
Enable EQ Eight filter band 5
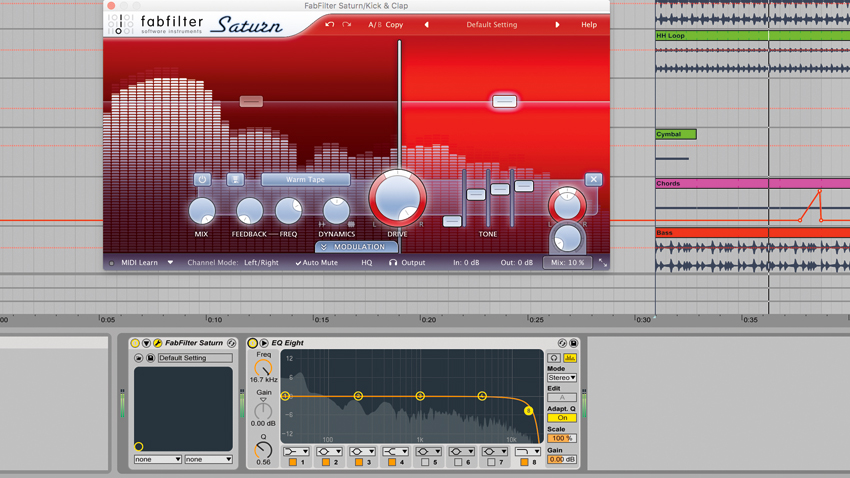(x=426, y=462)
